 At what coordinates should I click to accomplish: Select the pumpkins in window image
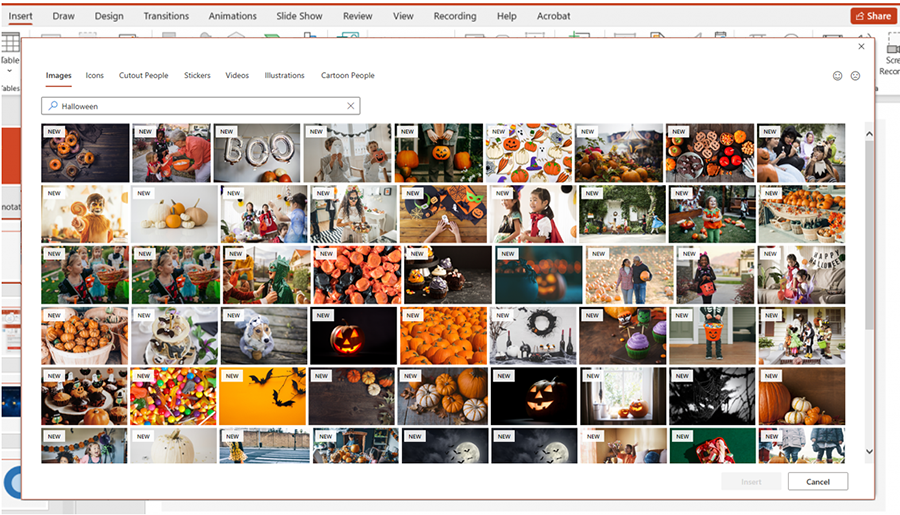[623, 396]
